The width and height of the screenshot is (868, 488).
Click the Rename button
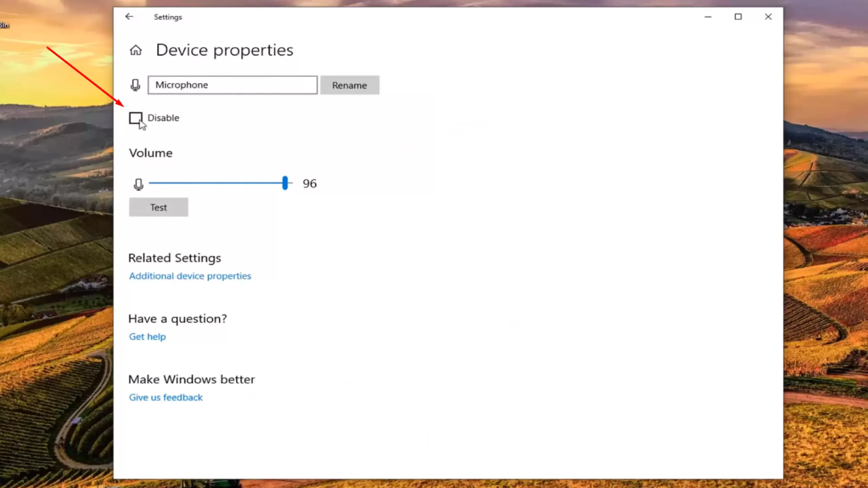350,85
